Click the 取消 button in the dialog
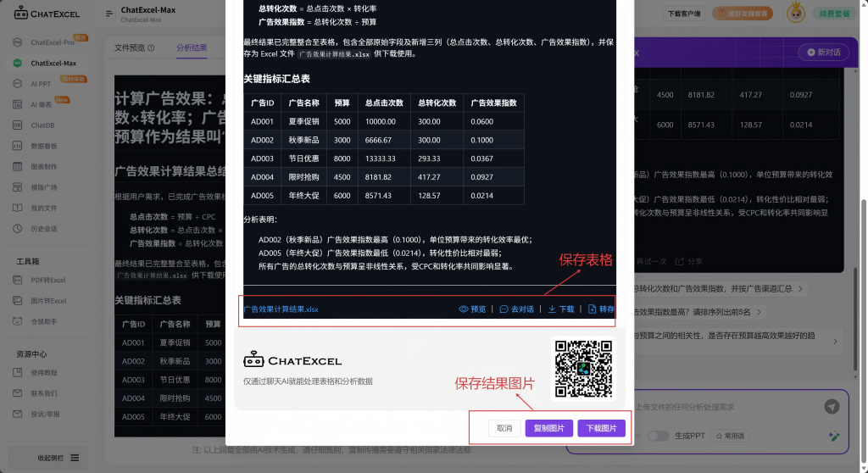The image size is (868, 473). pos(504,428)
